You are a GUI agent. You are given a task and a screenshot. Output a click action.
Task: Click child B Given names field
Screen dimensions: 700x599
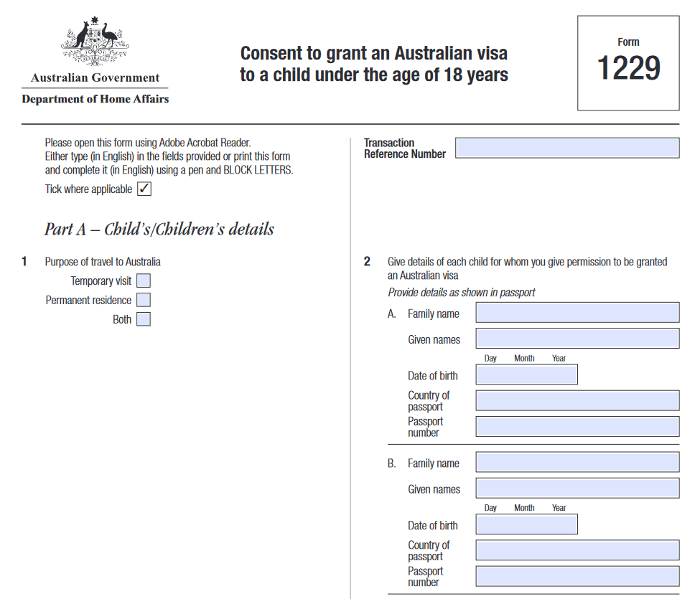[578, 488]
